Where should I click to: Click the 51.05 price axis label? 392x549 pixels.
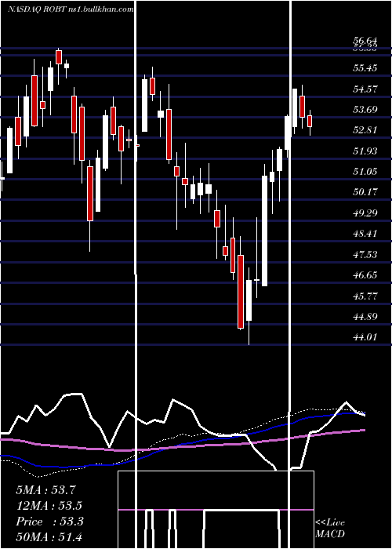[365, 172]
